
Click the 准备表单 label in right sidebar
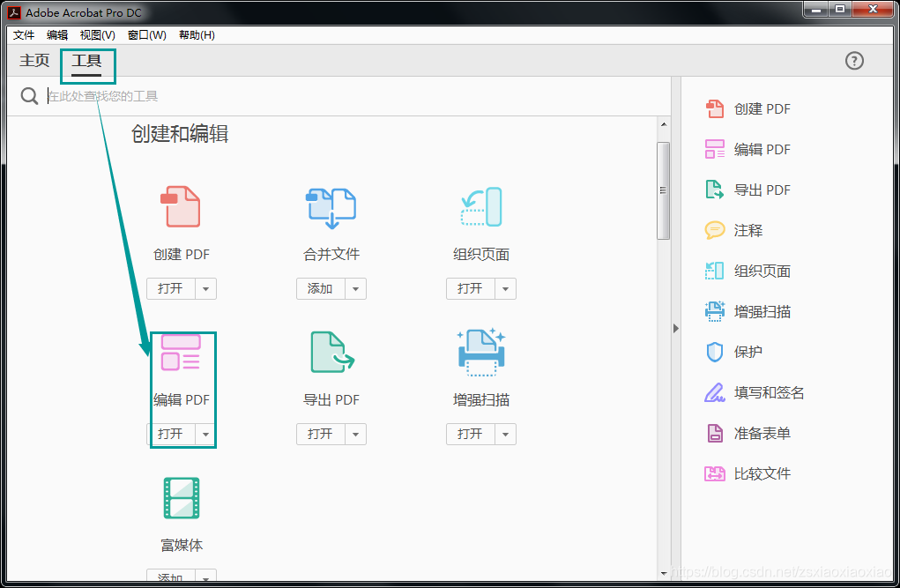click(762, 433)
